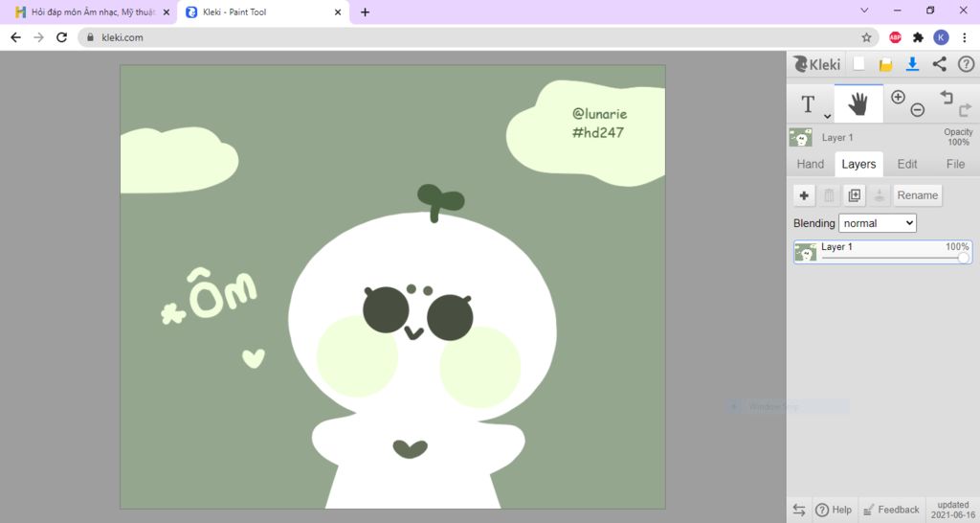
Task: View site info via the padlock icon
Action: point(90,37)
